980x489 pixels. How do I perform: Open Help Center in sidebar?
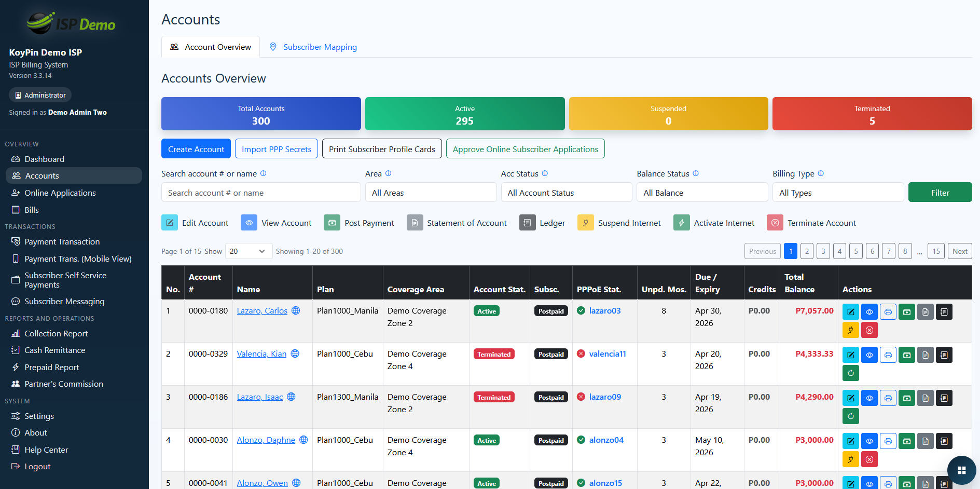[74, 450]
